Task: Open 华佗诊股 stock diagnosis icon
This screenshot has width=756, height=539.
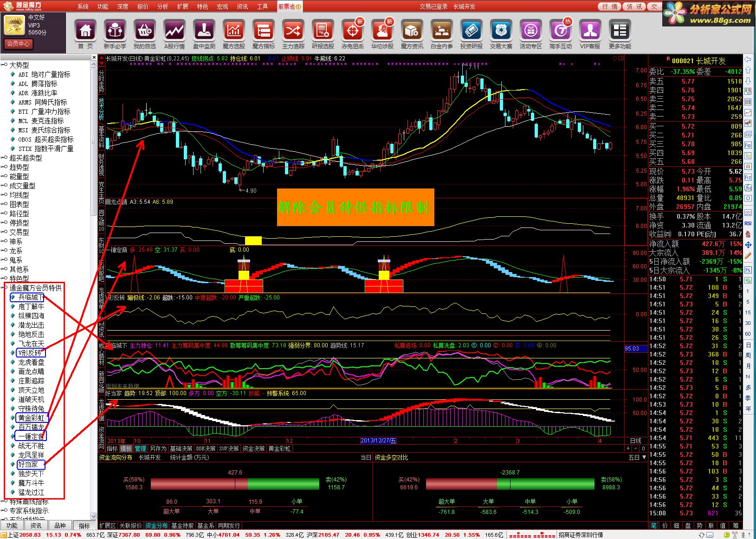Action: (382, 31)
